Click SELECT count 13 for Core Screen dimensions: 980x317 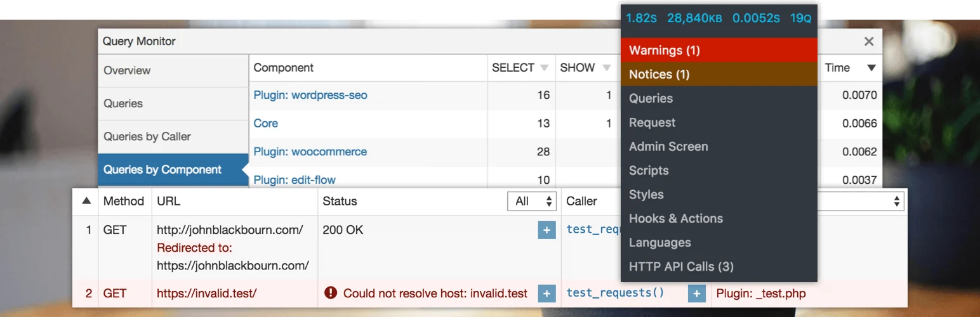543,124
